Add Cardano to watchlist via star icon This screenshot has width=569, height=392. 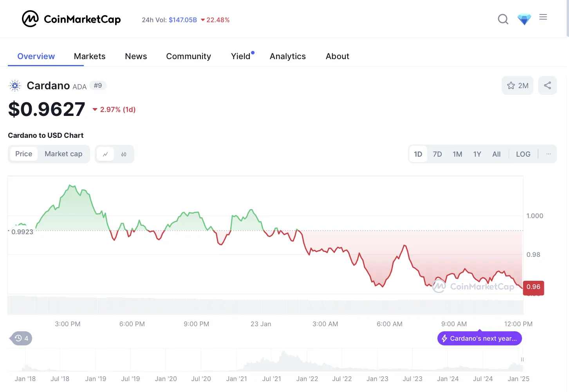(511, 85)
